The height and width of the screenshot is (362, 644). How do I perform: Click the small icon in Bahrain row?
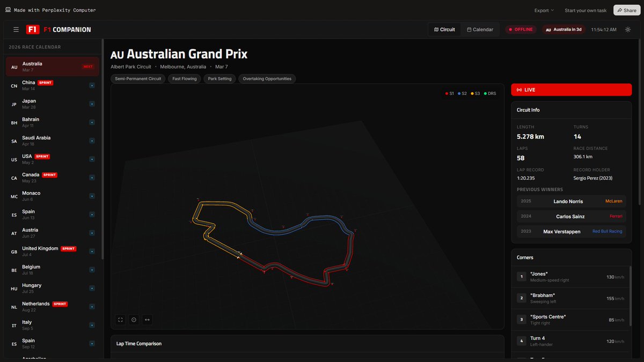[92, 123]
